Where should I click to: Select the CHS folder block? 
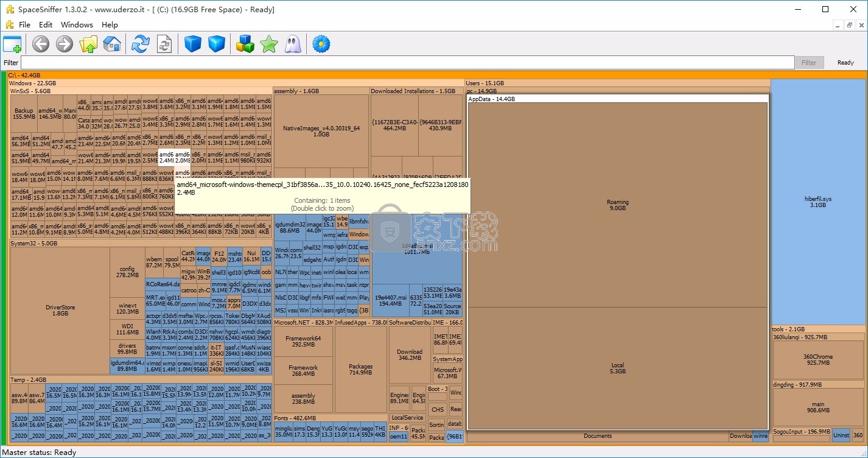[x=437, y=409]
